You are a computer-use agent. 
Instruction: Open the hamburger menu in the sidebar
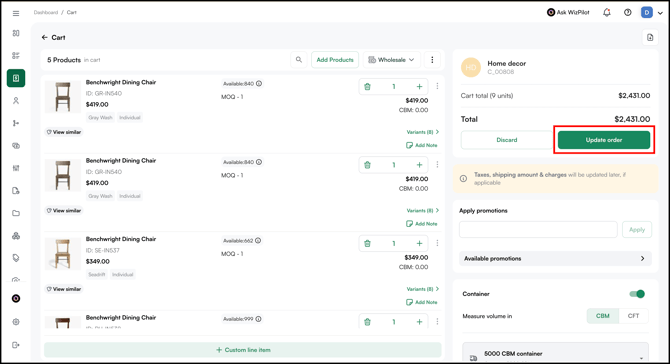pos(16,13)
